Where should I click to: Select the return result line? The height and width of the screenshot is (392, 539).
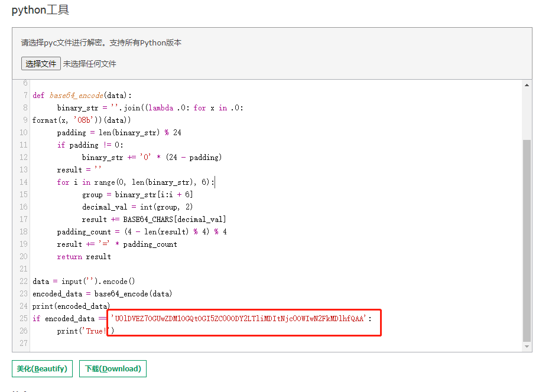click(84, 256)
